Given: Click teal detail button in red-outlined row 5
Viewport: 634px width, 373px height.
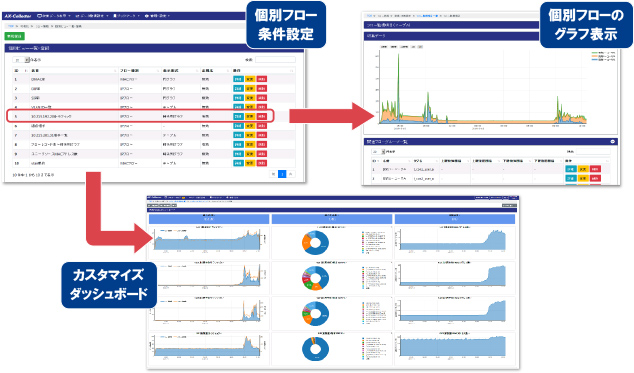Looking at the screenshot, I should [x=238, y=117].
